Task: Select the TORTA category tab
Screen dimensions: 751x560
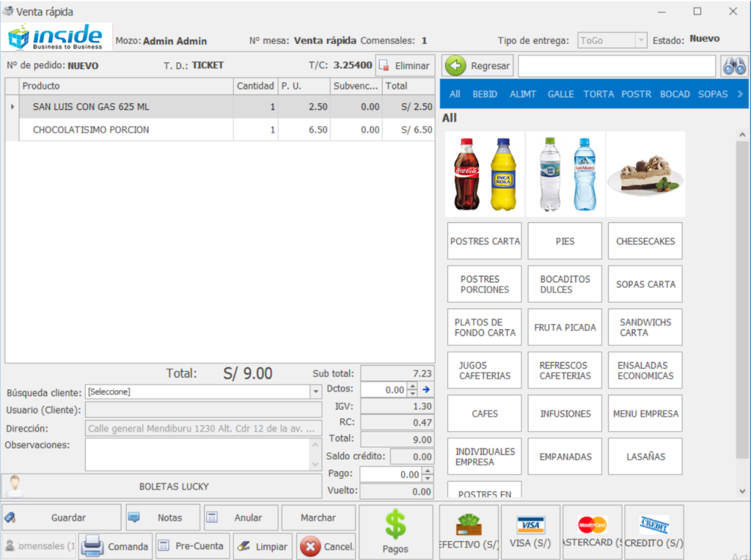Action: [x=598, y=94]
